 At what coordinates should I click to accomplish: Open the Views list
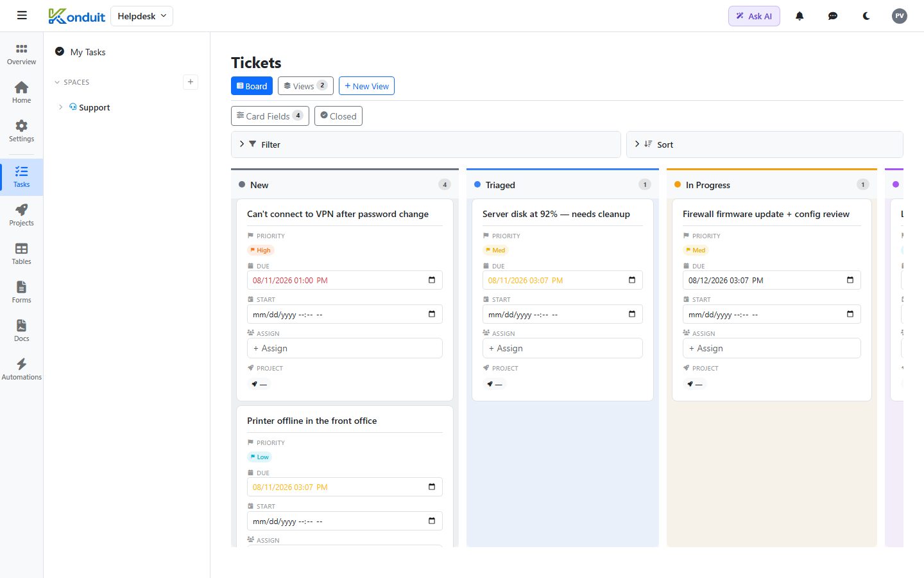[305, 86]
